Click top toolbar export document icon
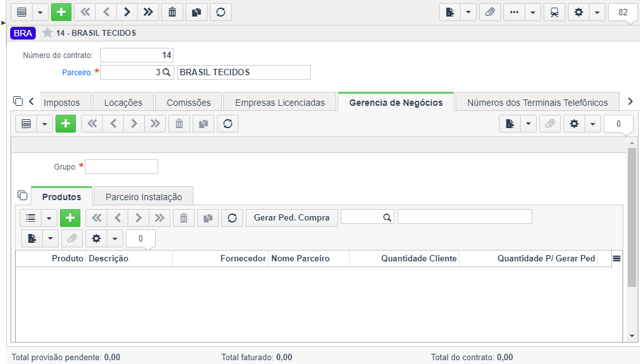The height and width of the screenshot is (364, 640). point(450,12)
